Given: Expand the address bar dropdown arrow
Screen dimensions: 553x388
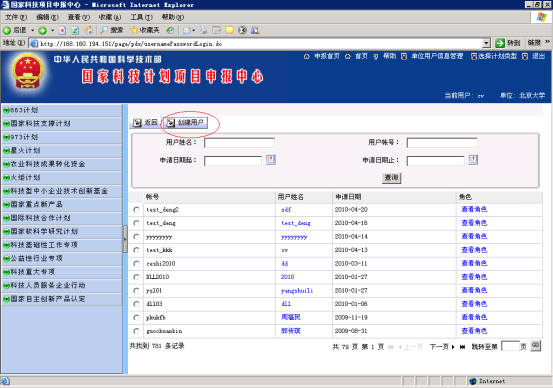Looking at the screenshot, I should pos(486,43).
